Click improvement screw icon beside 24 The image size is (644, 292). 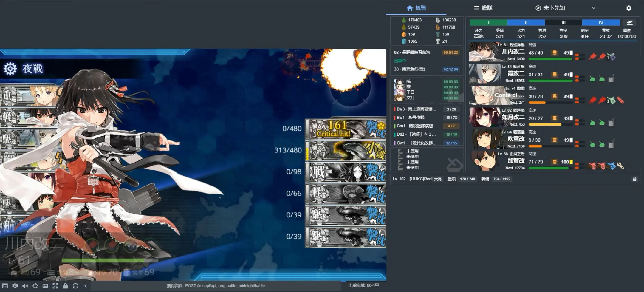point(438,41)
